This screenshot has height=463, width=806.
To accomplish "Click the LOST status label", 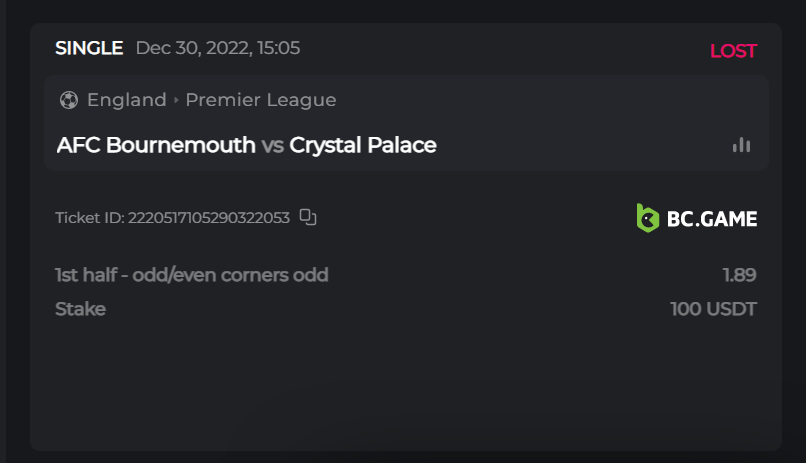I will 733,51.
